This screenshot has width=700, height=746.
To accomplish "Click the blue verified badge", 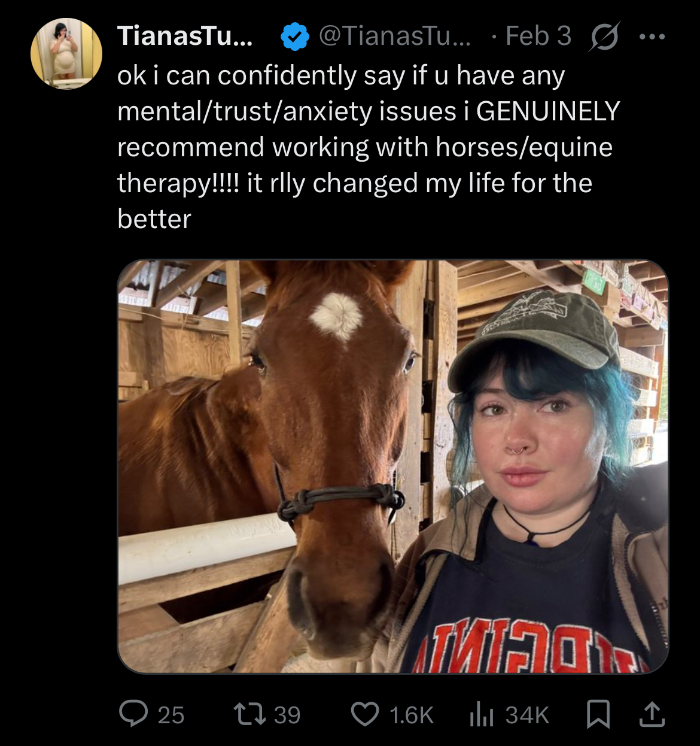I will pyautogui.click(x=294, y=37).
